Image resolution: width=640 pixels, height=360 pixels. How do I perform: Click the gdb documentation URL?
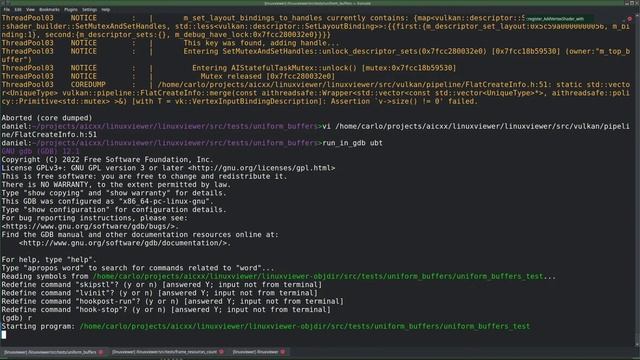tap(124, 243)
